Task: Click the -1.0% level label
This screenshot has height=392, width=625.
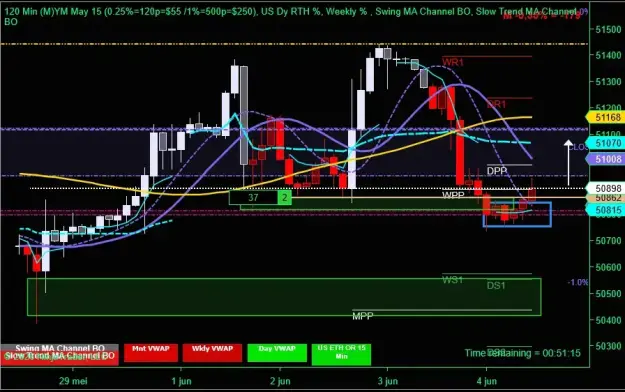Action: coord(578,282)
